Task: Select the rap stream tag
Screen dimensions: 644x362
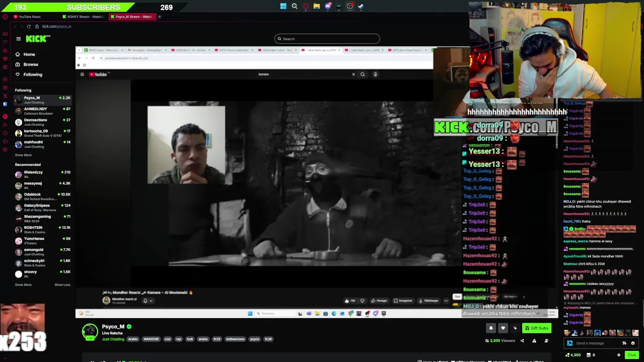Action: tap(179, 339)
